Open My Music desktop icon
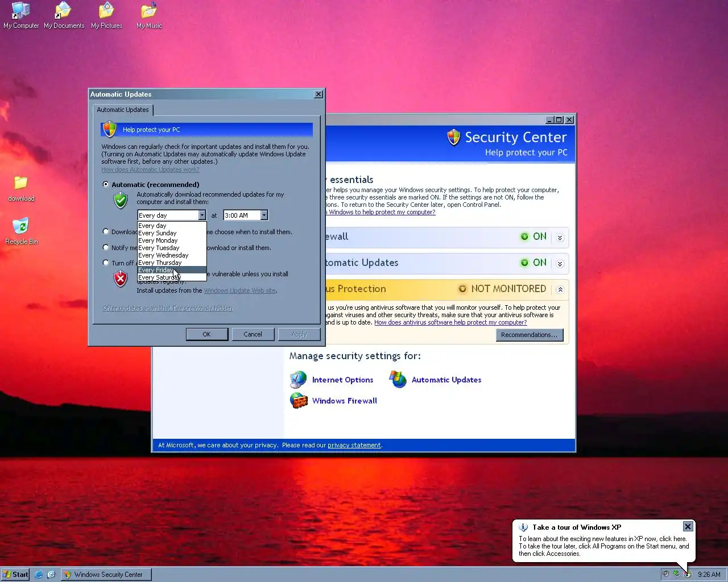The height and width of the screenshot is (582, 728). tap(149, 15)
